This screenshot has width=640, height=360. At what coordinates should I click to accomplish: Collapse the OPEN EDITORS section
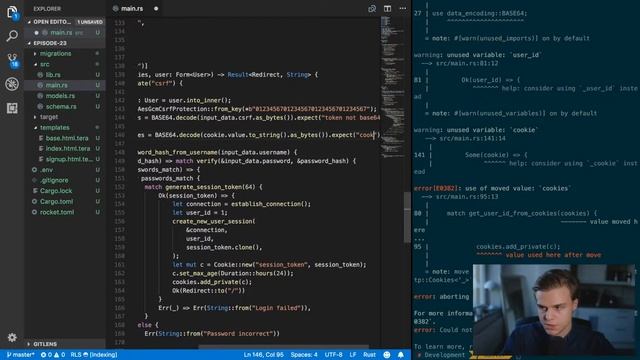(x=51, y=22)
